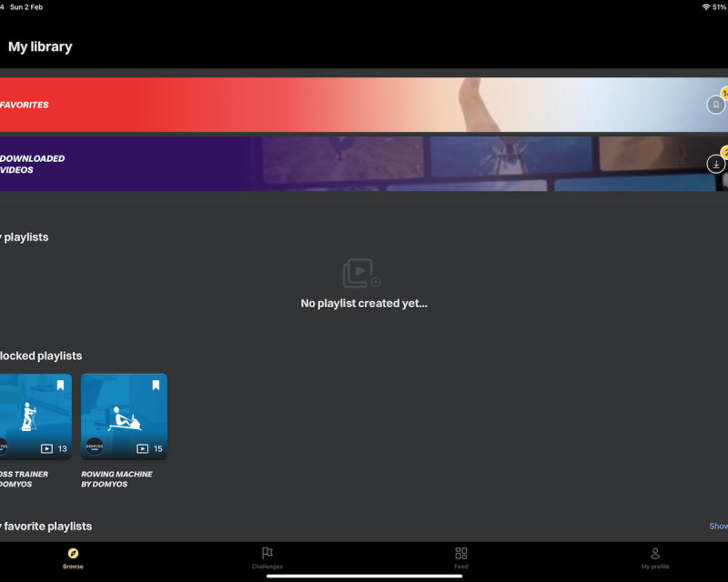Switch to the Feed tab

pyautogui.click(x=460, y=557)
